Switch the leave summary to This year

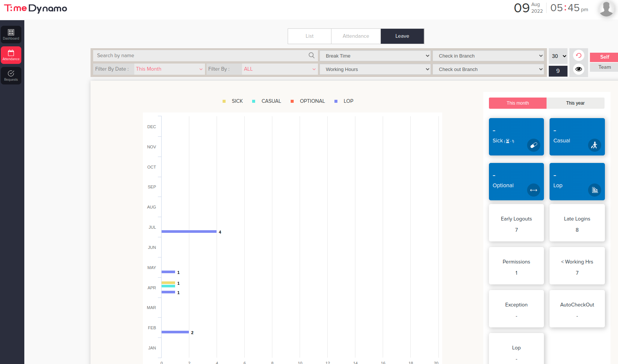[x=575, y=103]
